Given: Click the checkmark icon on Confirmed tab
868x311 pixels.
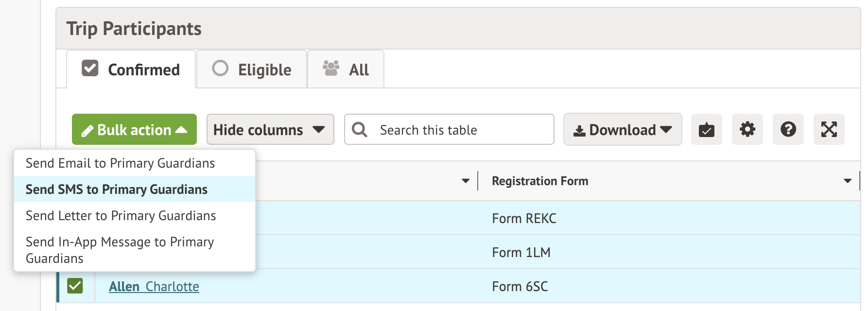Looking at the screenshot, I should 90,69.
